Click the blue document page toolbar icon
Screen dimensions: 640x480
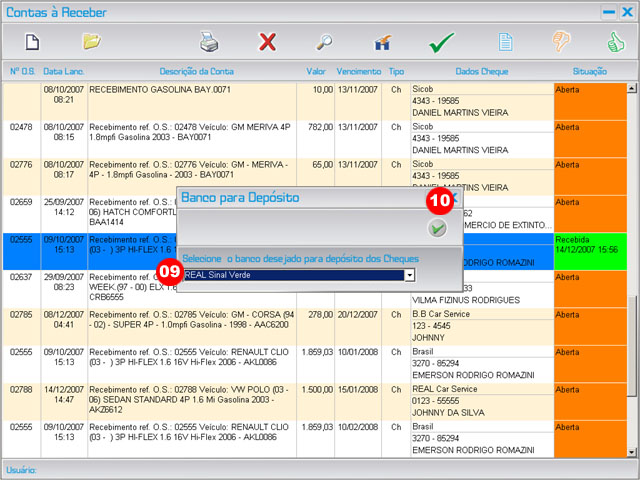pyautogui.click(x=506, y=42)
